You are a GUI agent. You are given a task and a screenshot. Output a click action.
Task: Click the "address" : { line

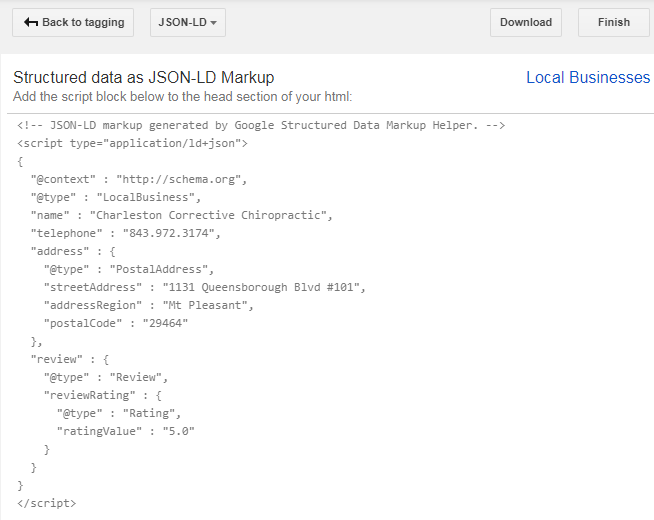pos(73,251)
